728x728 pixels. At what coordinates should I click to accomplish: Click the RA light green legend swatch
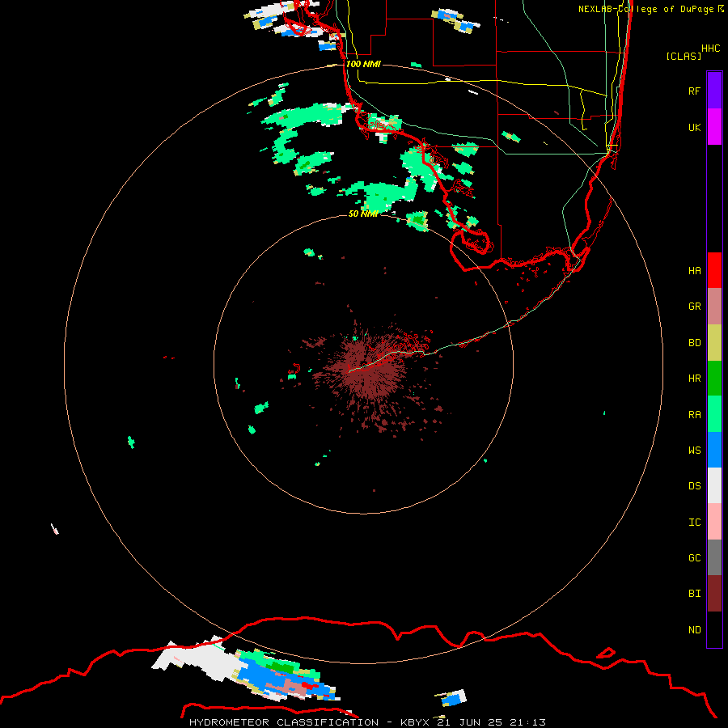point(714,414)
